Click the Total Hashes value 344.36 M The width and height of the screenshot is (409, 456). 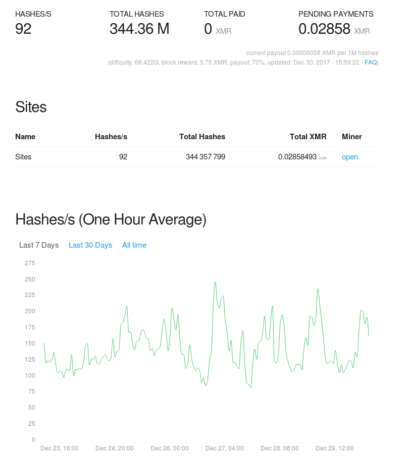(x=139, y=29)
